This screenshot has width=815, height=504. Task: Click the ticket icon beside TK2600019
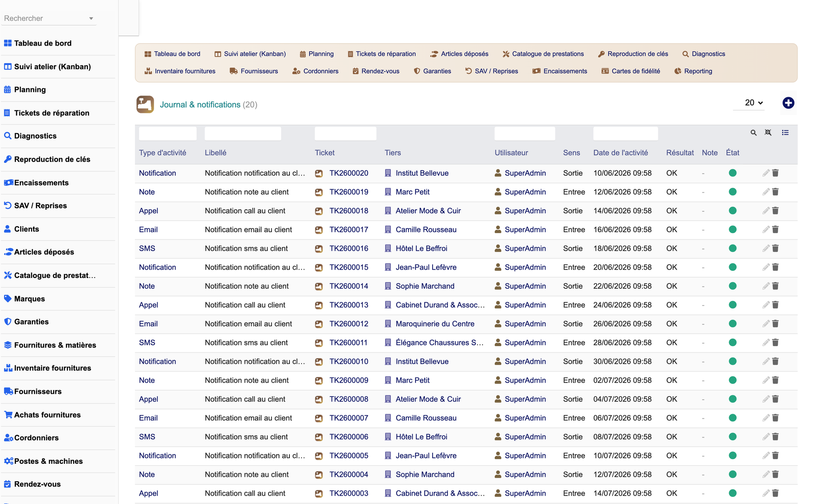tap(319, 192)
